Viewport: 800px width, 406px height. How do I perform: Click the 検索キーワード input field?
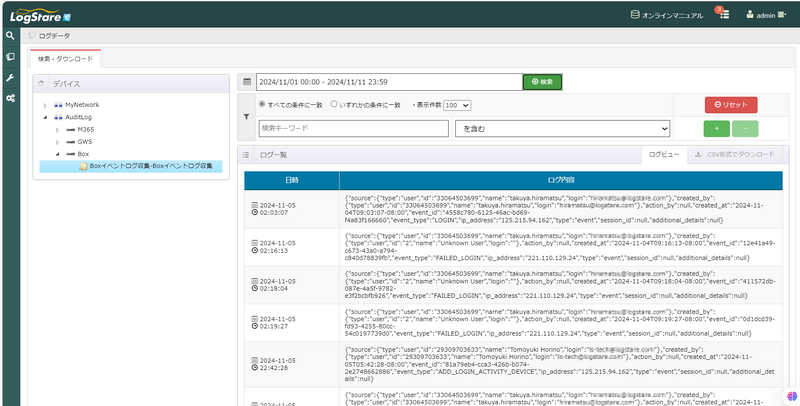point(351,128)
